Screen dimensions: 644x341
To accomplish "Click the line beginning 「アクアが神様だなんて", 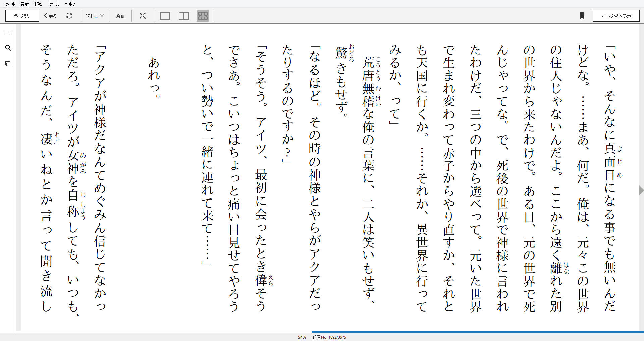I will 101,178.
